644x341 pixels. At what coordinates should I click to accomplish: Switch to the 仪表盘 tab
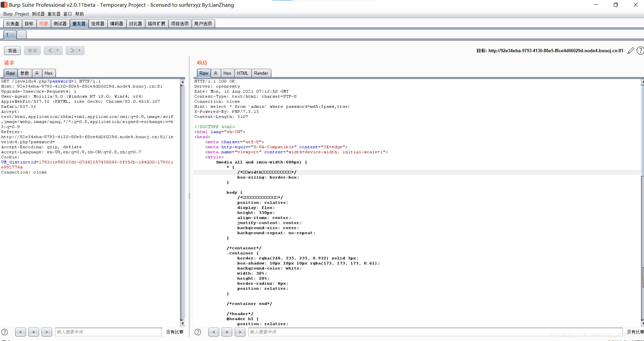13,24
